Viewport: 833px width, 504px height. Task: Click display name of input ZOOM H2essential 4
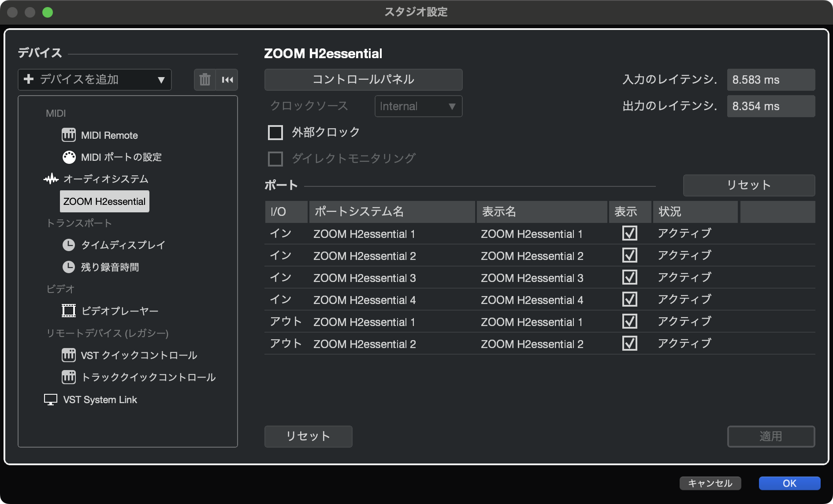[532, 300]
